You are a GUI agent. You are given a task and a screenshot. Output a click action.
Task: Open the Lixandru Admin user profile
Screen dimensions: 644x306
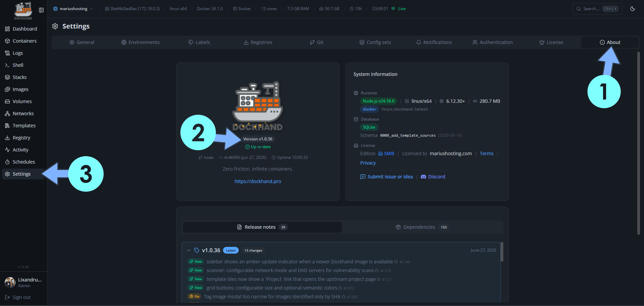click(x=23, y=282)
